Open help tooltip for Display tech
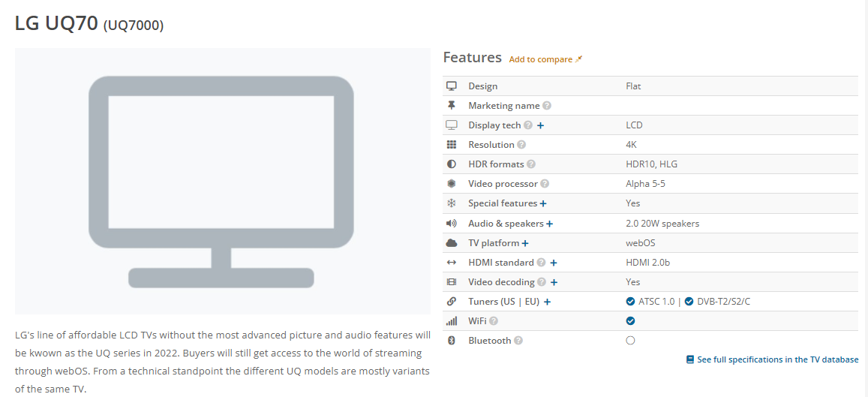 [528, 125]
